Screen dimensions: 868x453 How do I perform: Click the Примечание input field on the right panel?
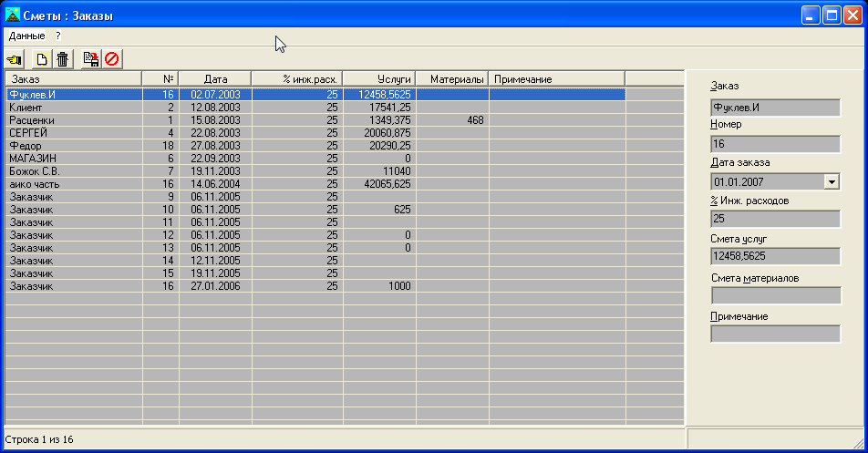775,334
